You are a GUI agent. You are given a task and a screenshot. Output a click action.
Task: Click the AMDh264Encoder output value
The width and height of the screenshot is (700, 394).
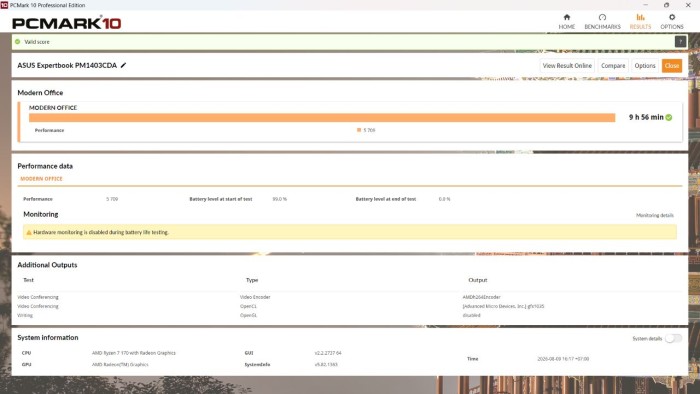(481, 297)
